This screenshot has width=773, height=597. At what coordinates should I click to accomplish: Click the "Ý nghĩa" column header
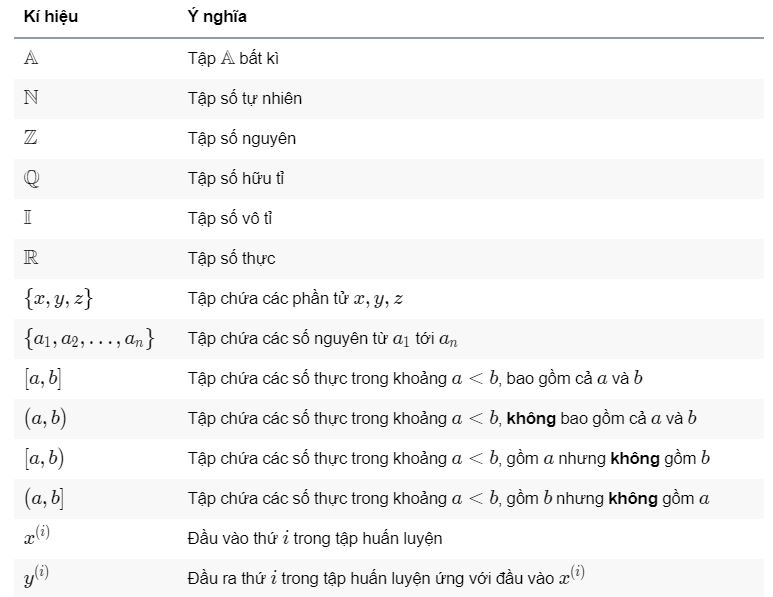(x=217, y=17)
